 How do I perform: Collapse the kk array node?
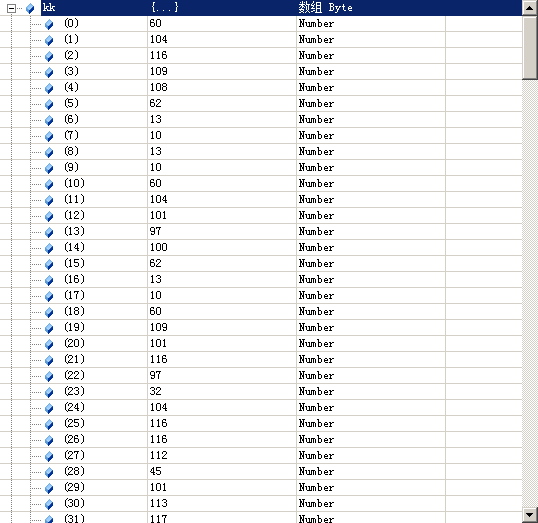click(11, 8)
